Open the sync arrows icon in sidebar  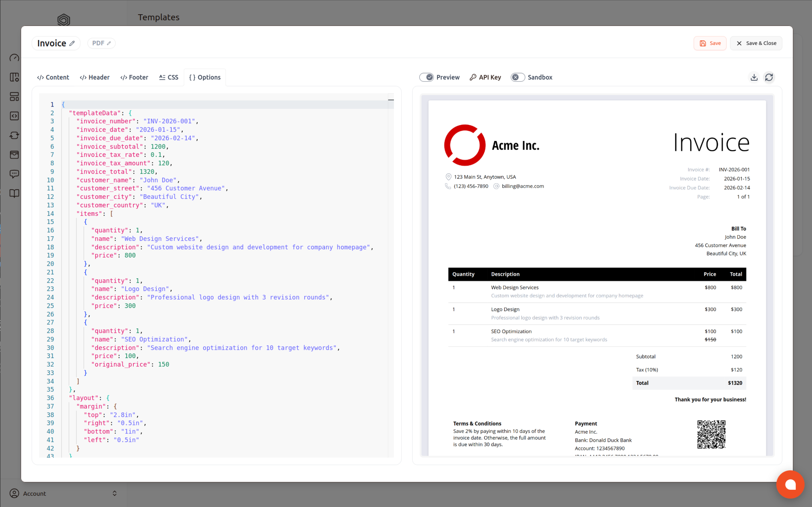(14, 135)
